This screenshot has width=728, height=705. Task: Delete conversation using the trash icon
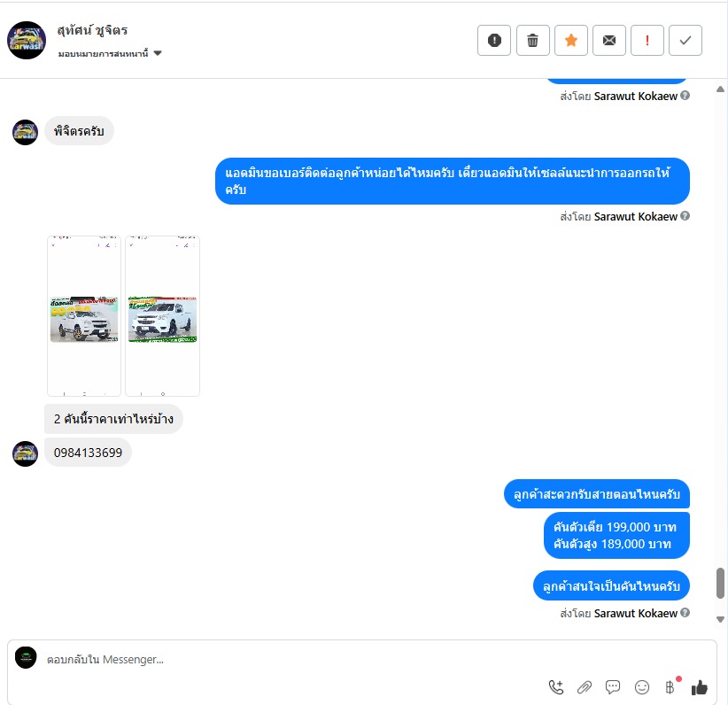click(532, 41)
